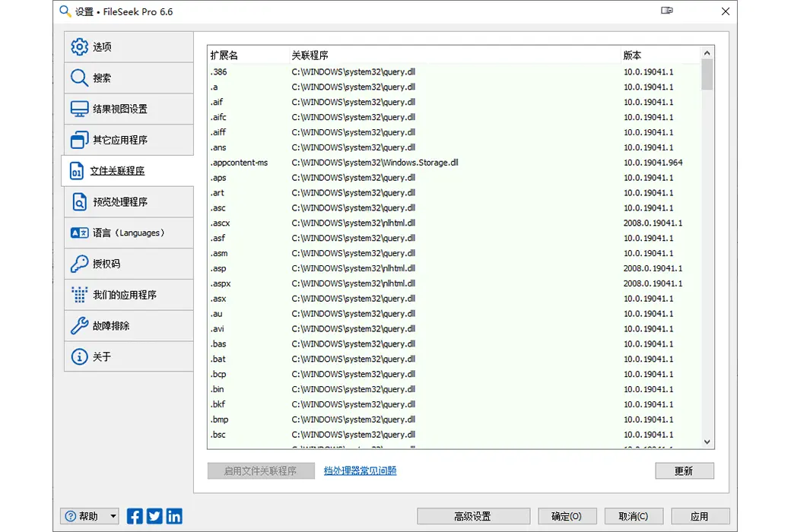
Task: Open the 档处理器常见问题 link
Action: point(361,470)
